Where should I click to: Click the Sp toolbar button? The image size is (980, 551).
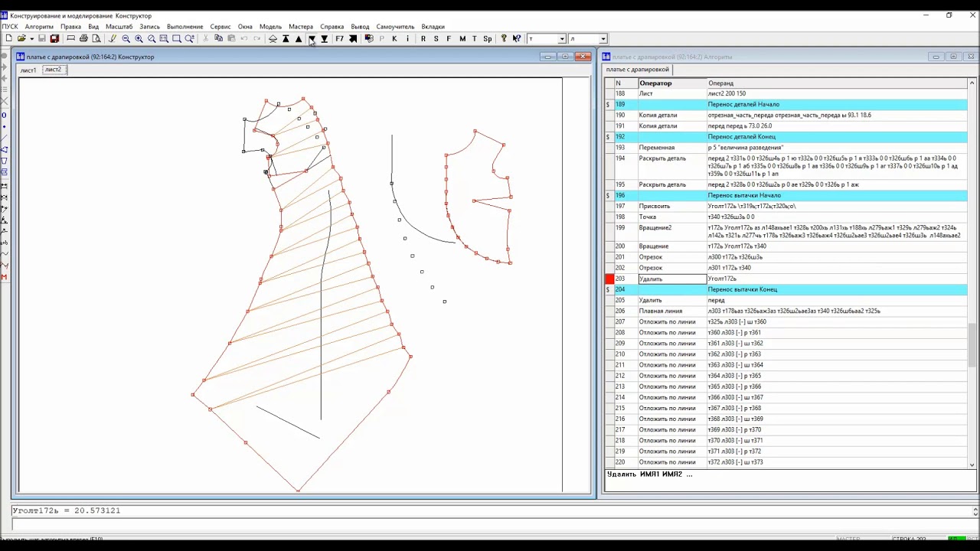click(x=488, y=38)
